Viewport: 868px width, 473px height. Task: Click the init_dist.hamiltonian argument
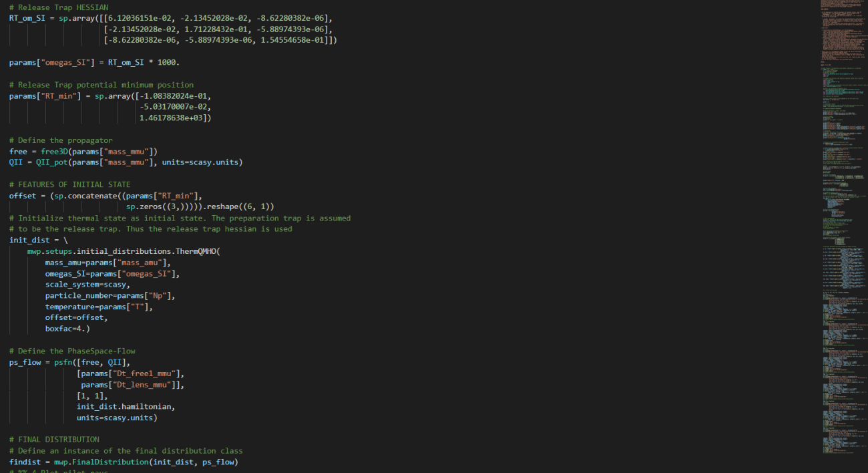pos(126,406)
